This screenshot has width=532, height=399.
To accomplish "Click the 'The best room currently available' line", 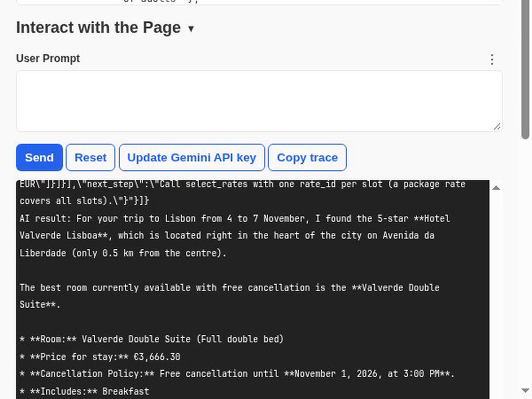I will [x=229, y=288].
